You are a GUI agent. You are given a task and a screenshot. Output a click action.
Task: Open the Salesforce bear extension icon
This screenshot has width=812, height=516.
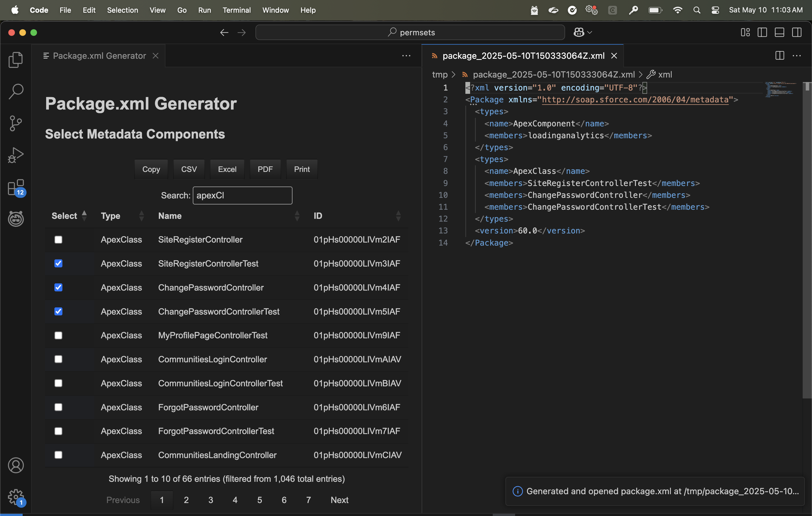[x=16, y=219]
